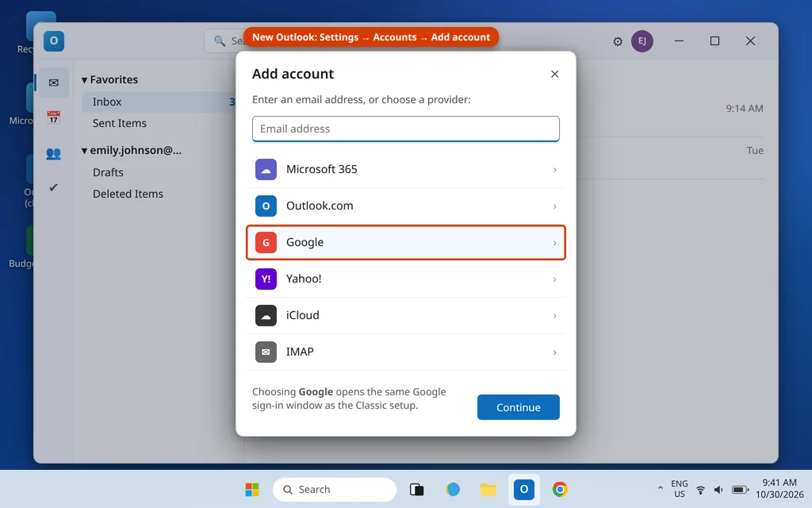The width and height of the screenshot is (812, 508).
Task: Choose Microsoft 365 as provider
Action: 405,170
